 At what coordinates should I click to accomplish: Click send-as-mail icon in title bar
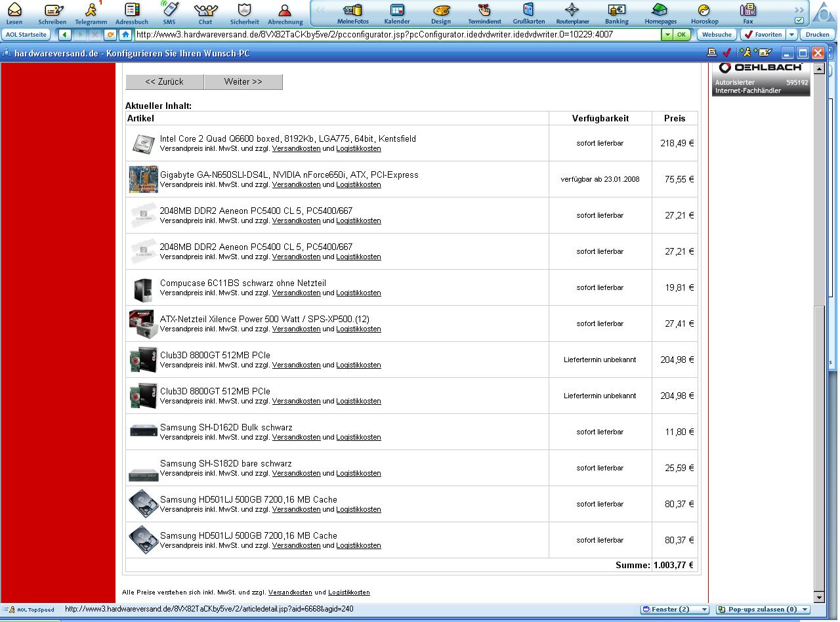click(x=764, y=52)
